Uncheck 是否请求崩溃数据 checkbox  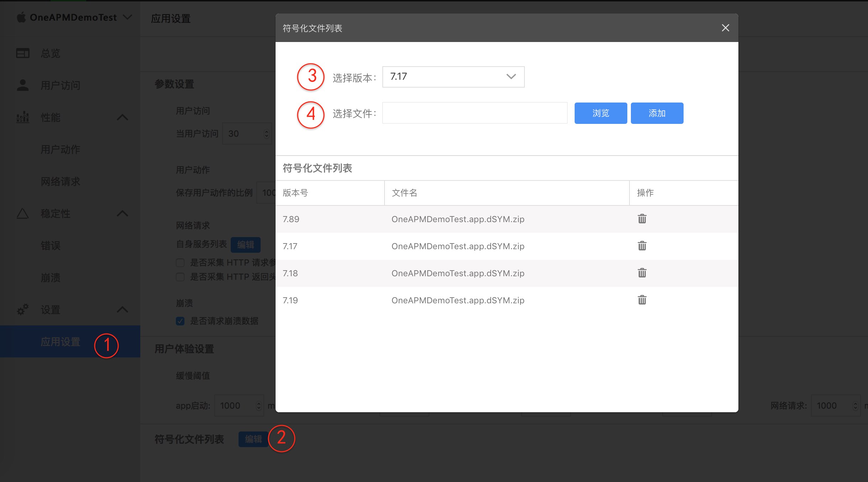[x=180, y=321]
